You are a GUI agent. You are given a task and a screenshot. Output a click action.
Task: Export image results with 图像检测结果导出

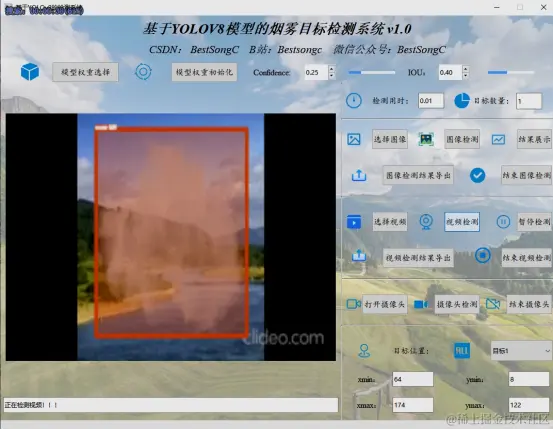418,175
